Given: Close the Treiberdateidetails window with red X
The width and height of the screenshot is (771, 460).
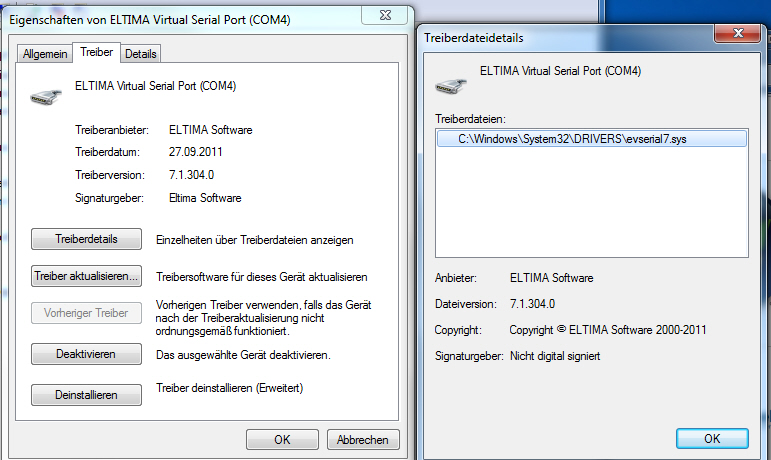Looking at the screenshot, I should (737, 33).
